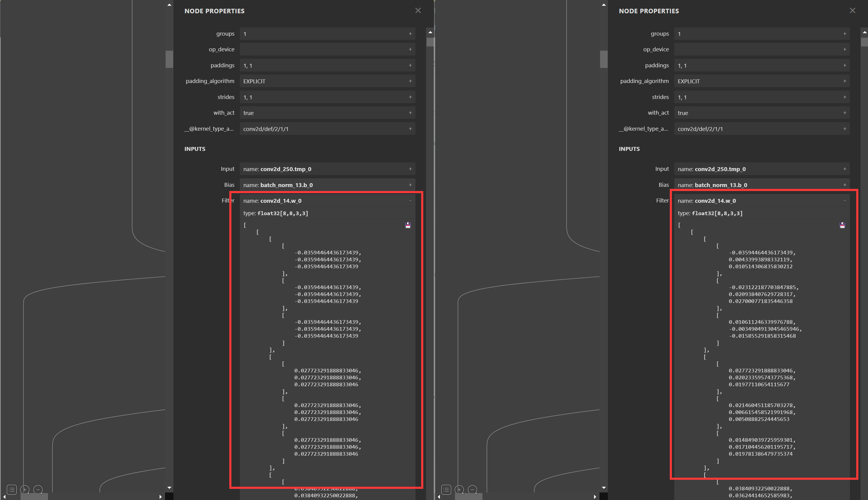The image size is (868, 500).
Task: Click conv2d/def/2/1/1 value in left panel
Action: click(x=266, y=129)
